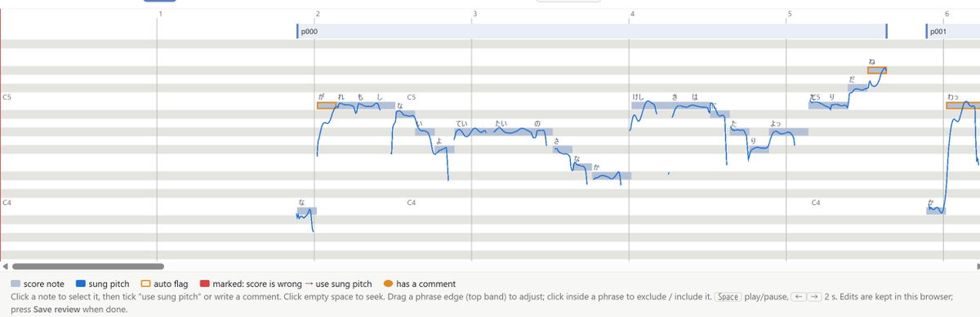980x317 pixels.
Task: Click the horizontal scrollbar thumb
Action: tap(87, 266)
